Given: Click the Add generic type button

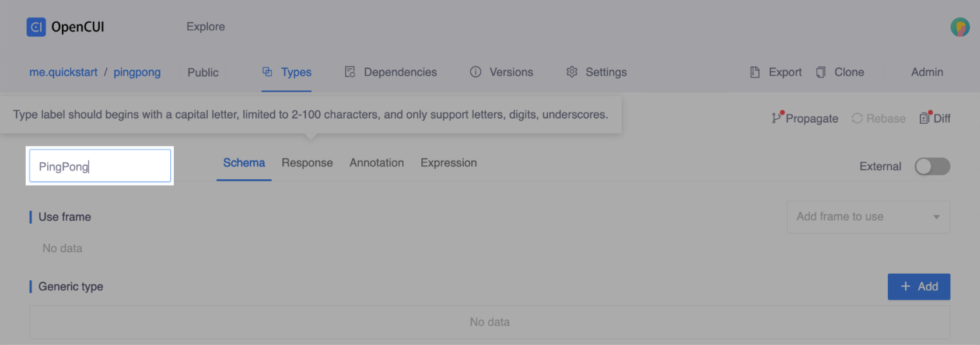Looking at the screenshot, I should [919, 287].
